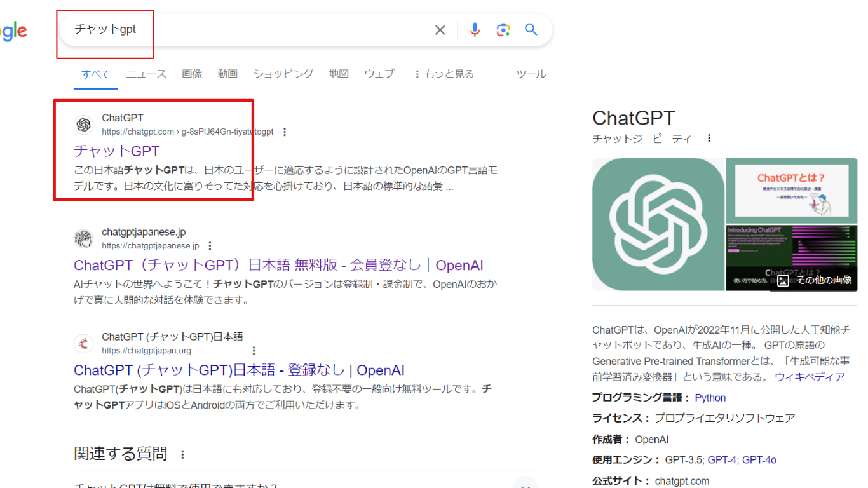Viewport: 868px width, 488px height.
Task: Expand the もっと見る menu
Action: [444, 74]
